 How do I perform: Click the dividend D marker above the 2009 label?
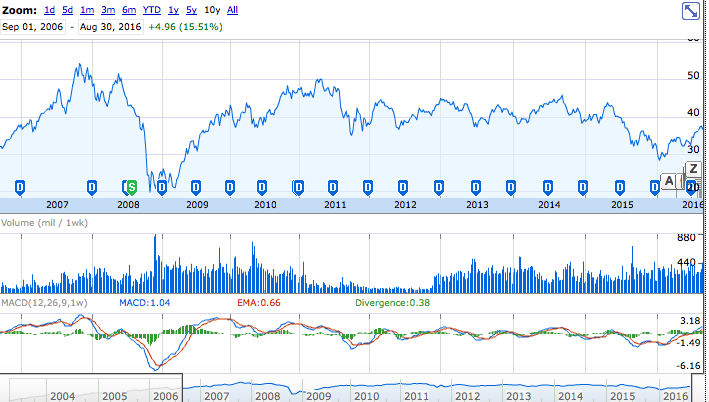point(195,187)
